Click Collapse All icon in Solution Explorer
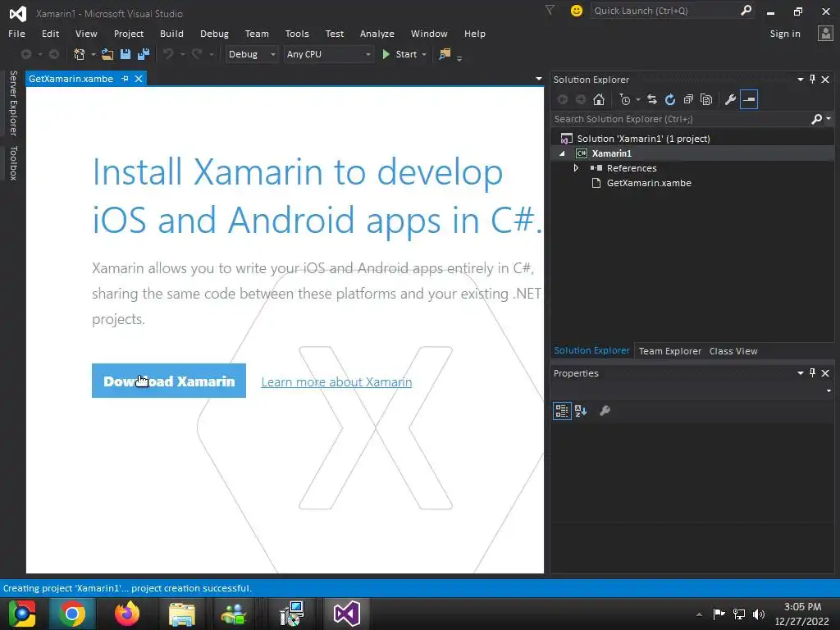840x630 pixels. [x=688, y=99]
